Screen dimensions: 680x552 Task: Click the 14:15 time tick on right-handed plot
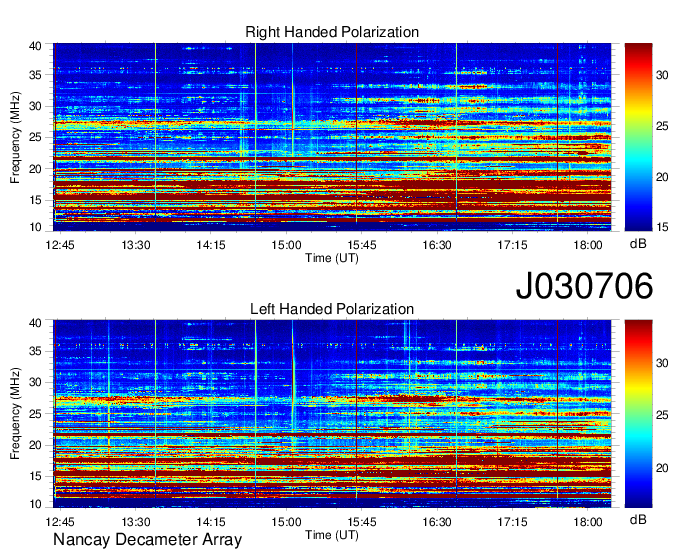click(x=211, y=245)
